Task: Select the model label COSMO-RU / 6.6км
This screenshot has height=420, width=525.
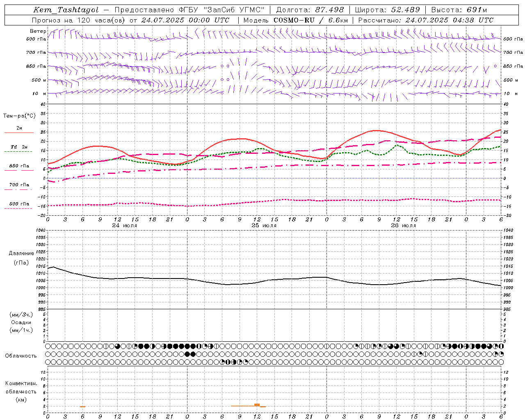Action: coord(311,20)
